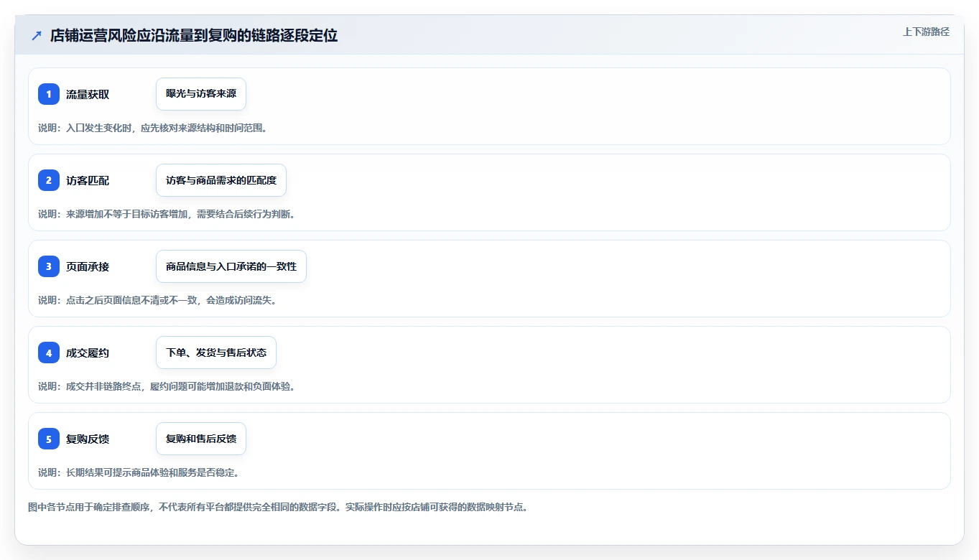Click the 访客匹配 step name

click(88, 180)
